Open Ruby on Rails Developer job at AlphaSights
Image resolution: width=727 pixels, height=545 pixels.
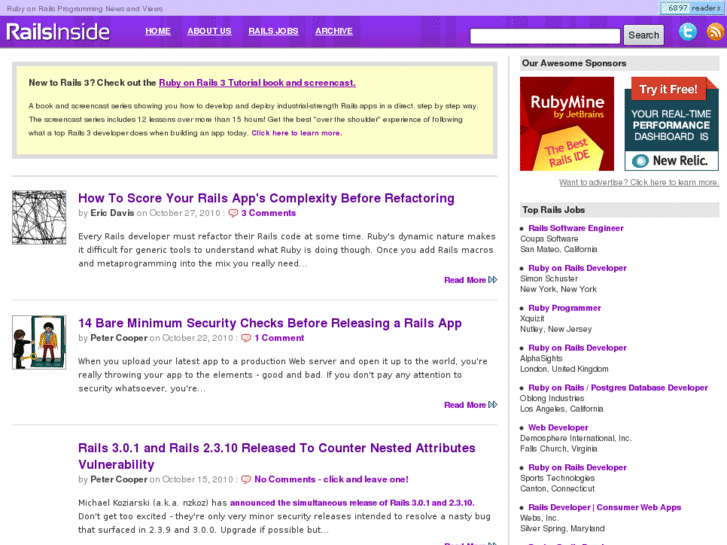pyautogui.click(x=577, y=348)
